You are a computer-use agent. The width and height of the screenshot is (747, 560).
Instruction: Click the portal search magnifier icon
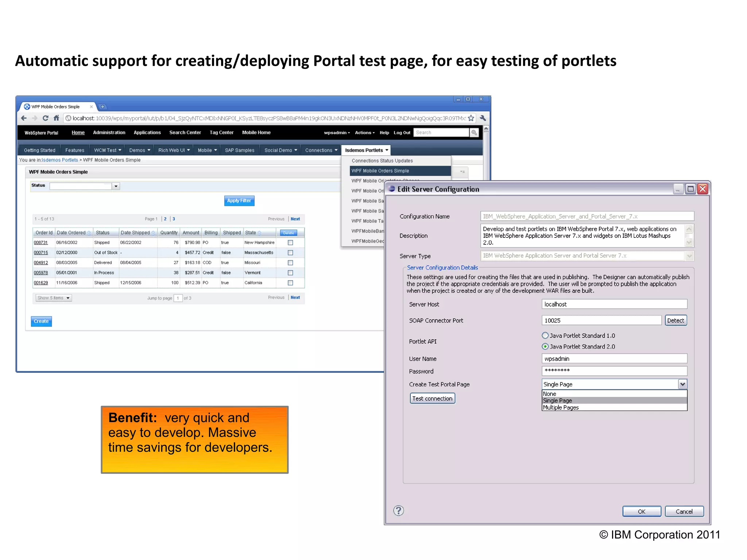[474, 132]
